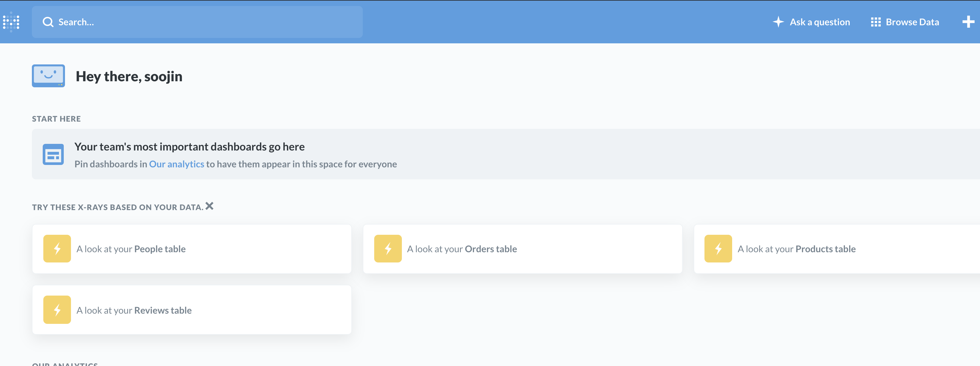Click the search magnifier icon
This screenshot has height=366, width=980.
[48, 22]
